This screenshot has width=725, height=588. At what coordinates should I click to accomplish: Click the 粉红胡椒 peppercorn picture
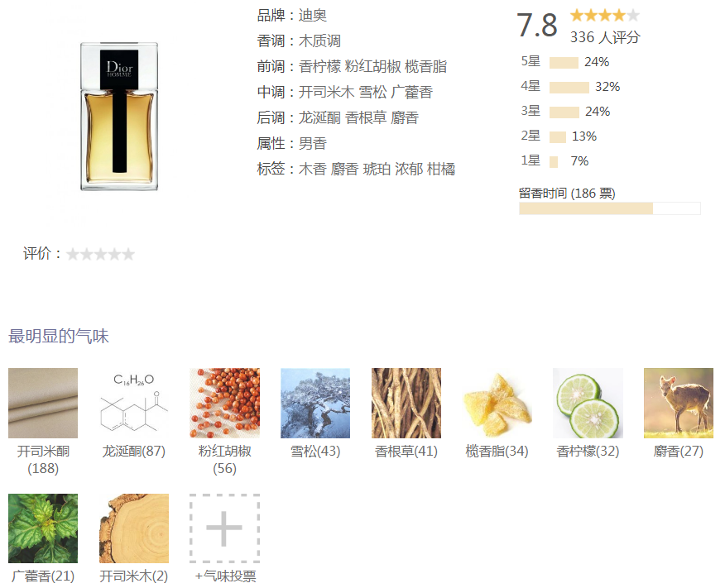click(225, 403)
